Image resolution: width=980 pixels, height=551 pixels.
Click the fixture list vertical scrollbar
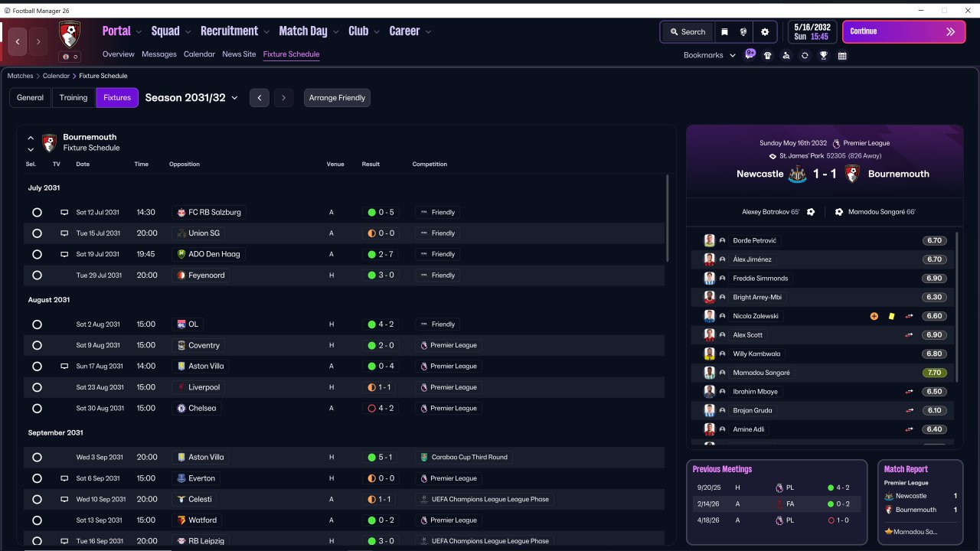[x=668, y=218]
